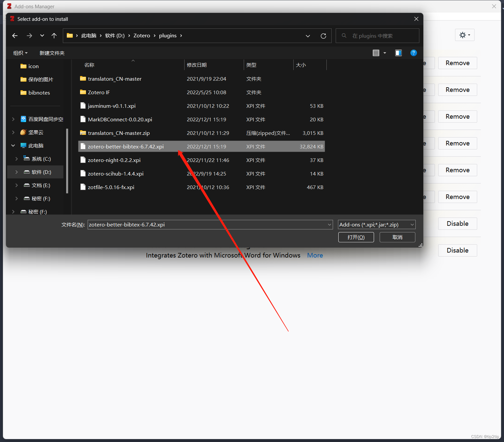Select 百度网盘同步空 icon in sidebar
The image size is (504, 442).
point(23,119)
